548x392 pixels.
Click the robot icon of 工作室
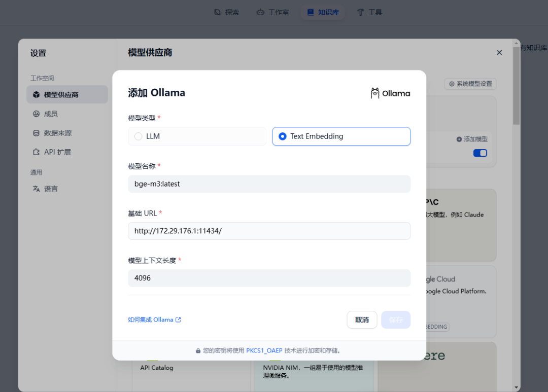click(260, 12)
